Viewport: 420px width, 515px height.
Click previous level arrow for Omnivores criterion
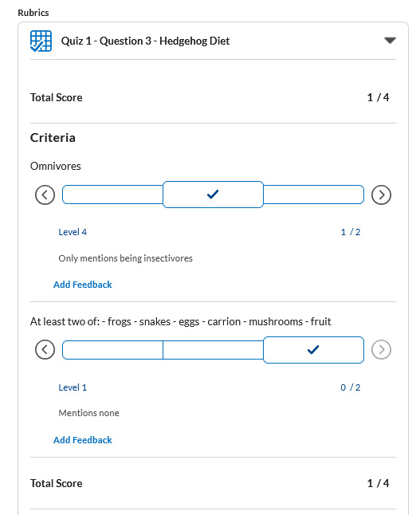pyautogui.click(x=45, y=195)
